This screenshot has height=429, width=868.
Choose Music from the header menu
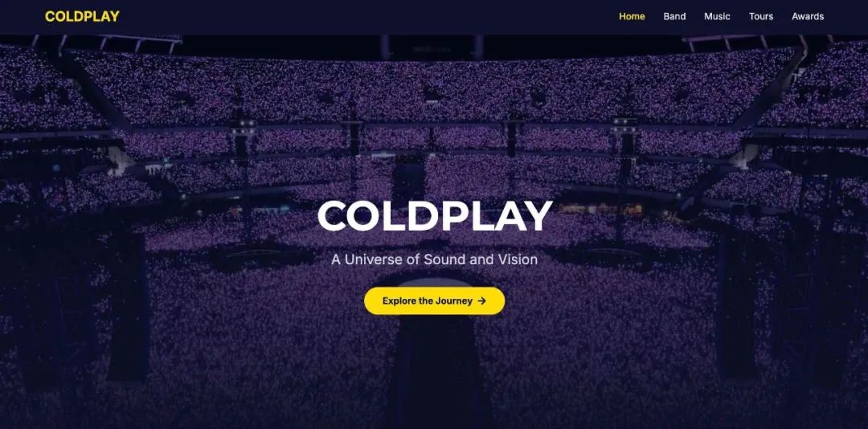pyautogui.click(x=717, y=17)
